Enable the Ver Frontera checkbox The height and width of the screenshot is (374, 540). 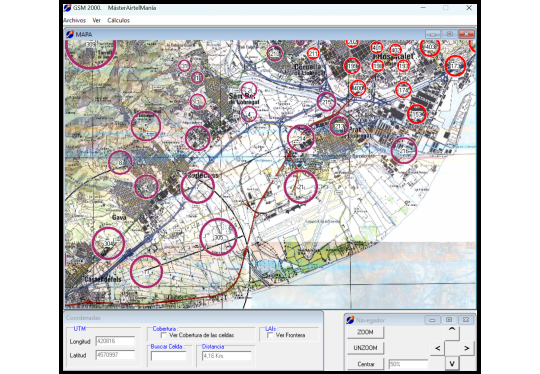pos(270,335)
